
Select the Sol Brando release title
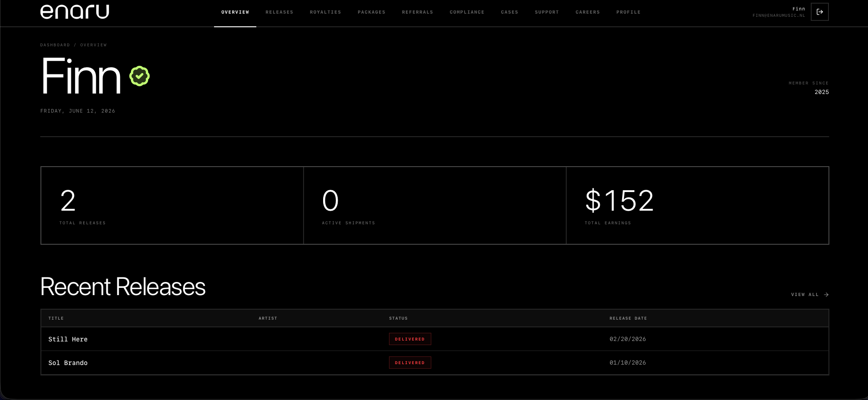click(x=68, y=363)
